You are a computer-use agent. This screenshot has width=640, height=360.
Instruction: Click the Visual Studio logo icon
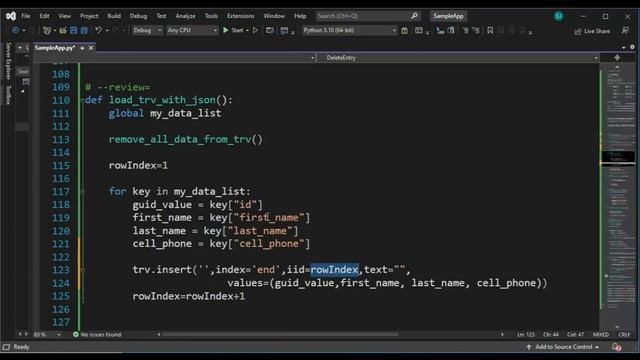[x=11, y=16]
